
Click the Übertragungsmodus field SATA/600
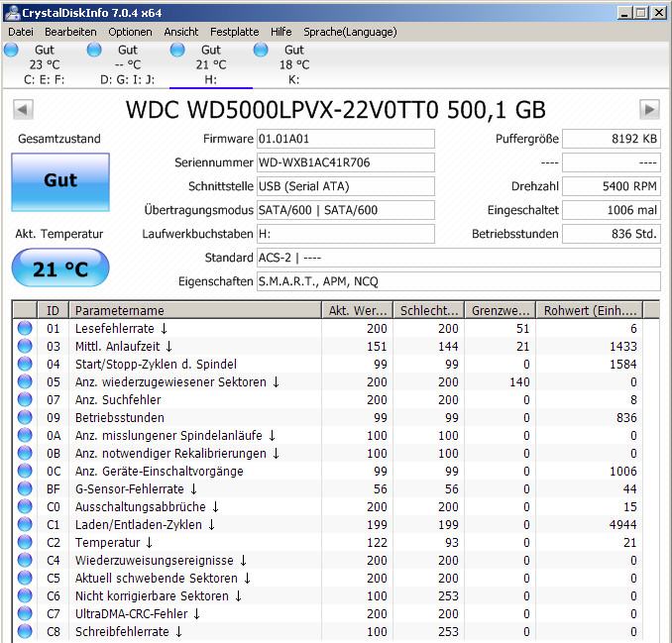(x=346, y=210)
